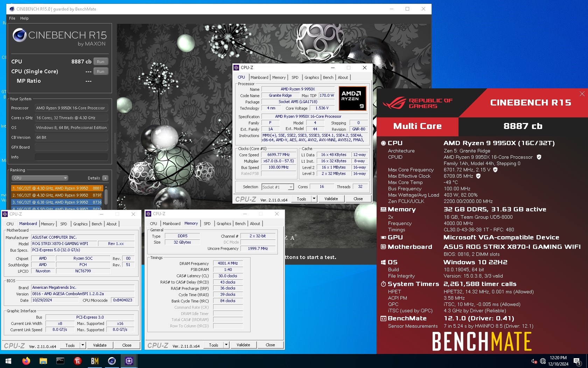Open the Windows Start menu

pos(8,361)
